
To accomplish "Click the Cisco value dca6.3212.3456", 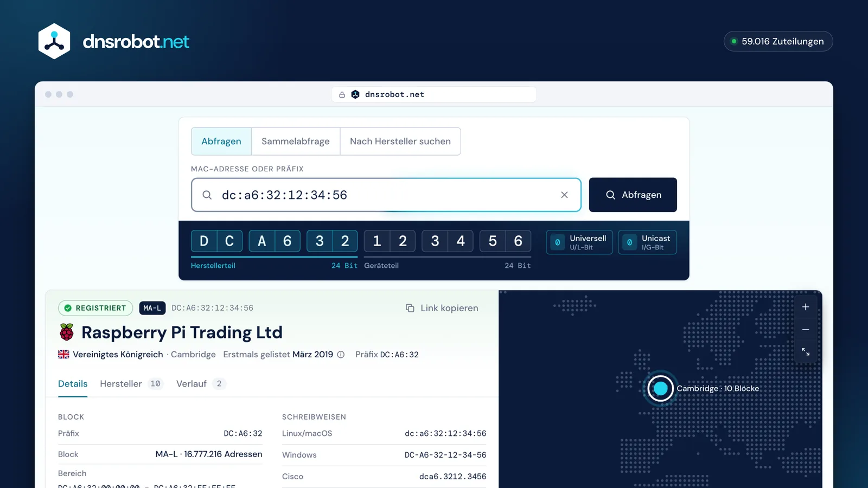I will (452, 477).
